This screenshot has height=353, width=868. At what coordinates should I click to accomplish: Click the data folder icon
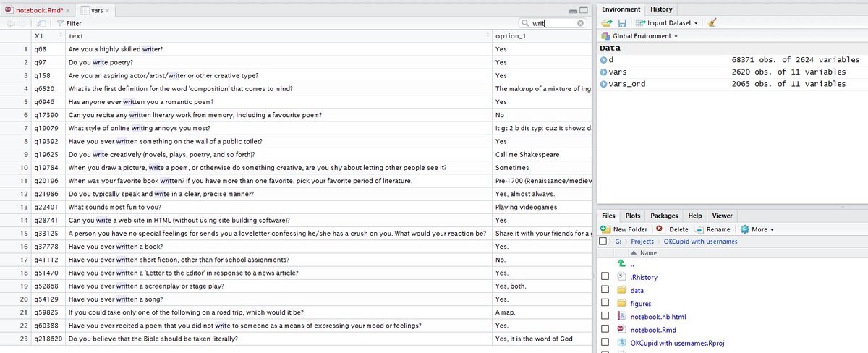point(622,290)
